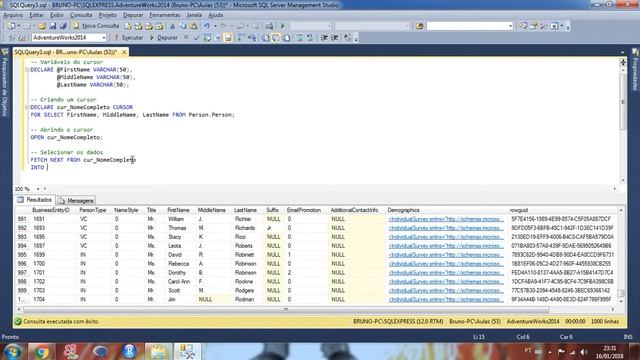Viewport: 640px width, 360px height.
Task: Open Demographics link for Rebecca Robinson
Action: (x=446, y=264)
